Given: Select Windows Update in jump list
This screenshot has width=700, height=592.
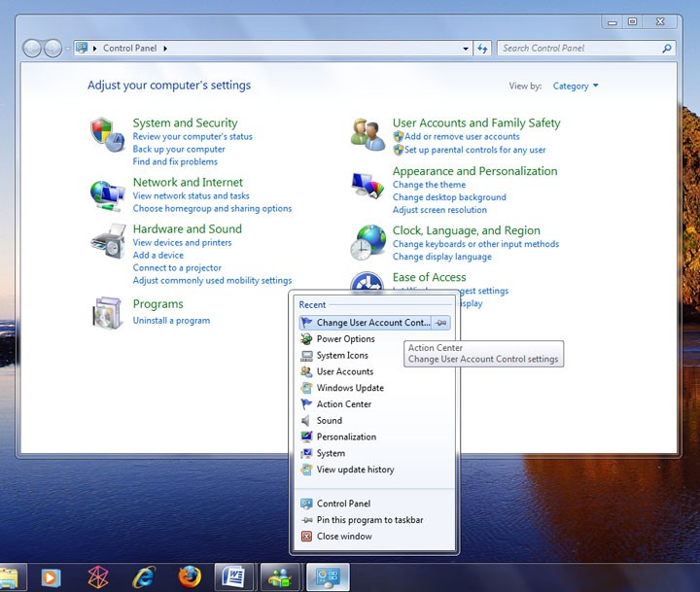Looking at the screenshot, I should (x=374, y=388).
